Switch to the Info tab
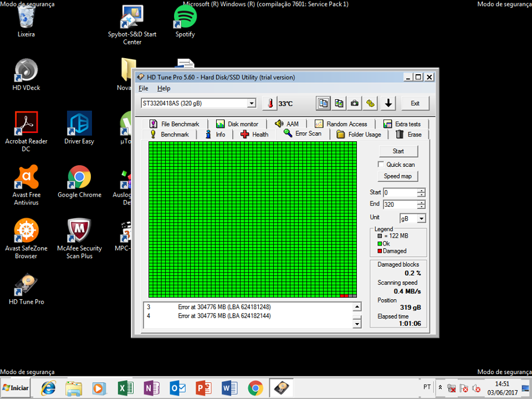Viewport: 532px width, 399px height. 215,134
